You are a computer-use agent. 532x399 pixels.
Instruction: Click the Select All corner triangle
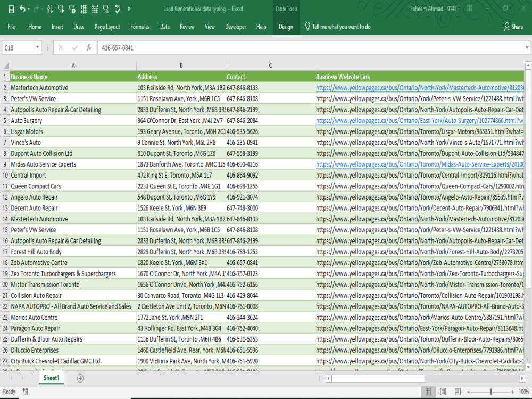click(5, 65)
